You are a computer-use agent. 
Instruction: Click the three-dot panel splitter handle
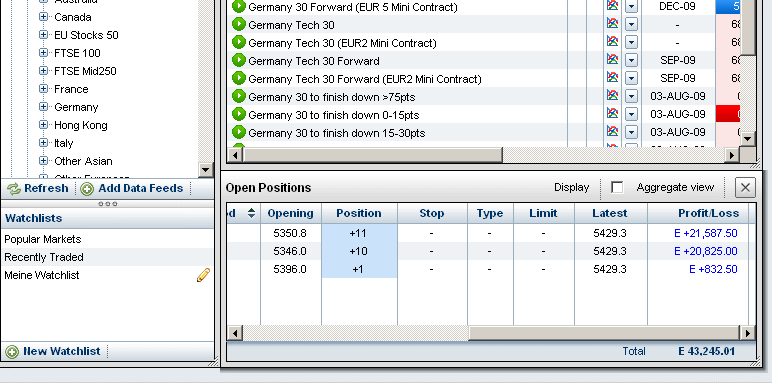[107, 203]
